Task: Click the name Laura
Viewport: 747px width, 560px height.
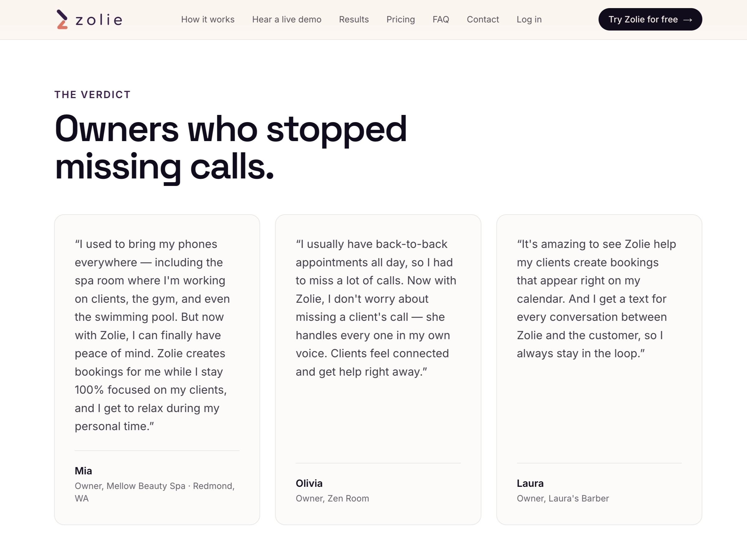Action: click(530, 483)
